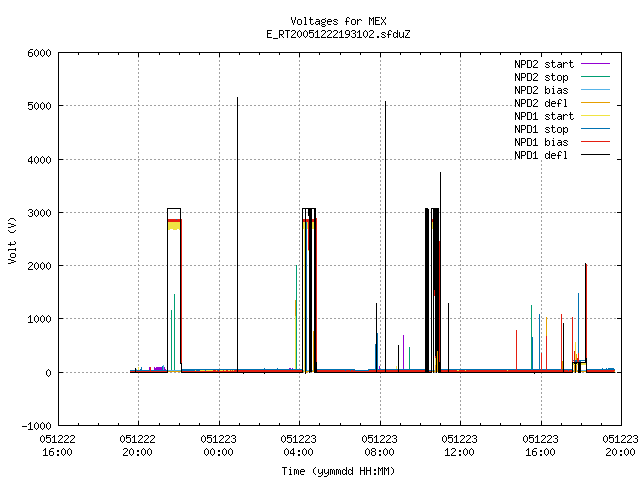Click the x-axis label '051222 16:00'
This screenshot has width=640, height=480.
[58, 446]
